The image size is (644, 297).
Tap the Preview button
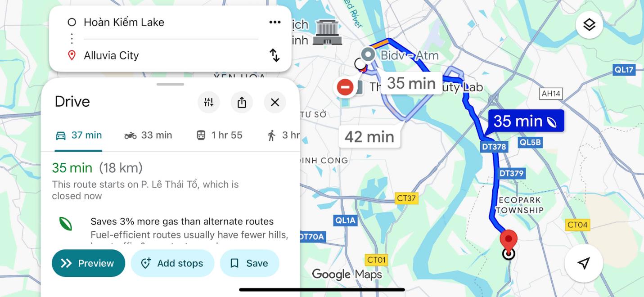coord(88,263)
